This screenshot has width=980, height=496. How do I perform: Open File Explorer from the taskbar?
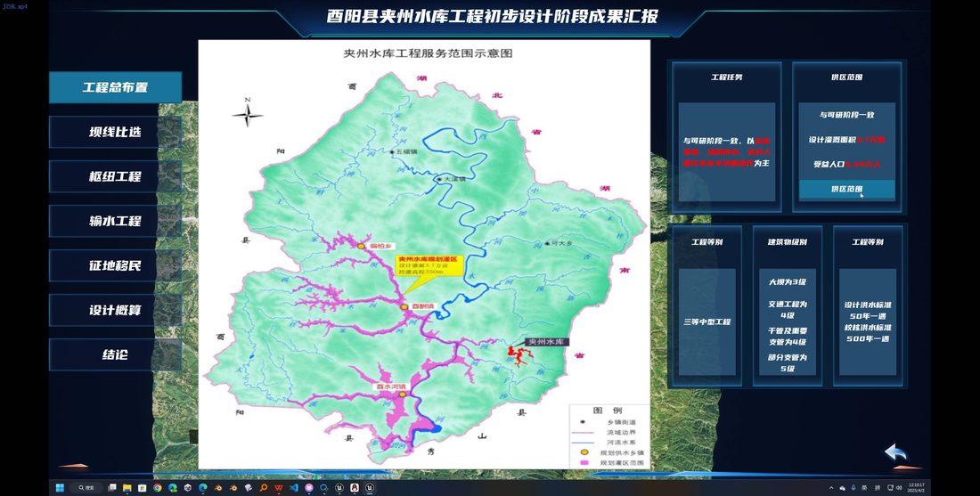(127, 488)
